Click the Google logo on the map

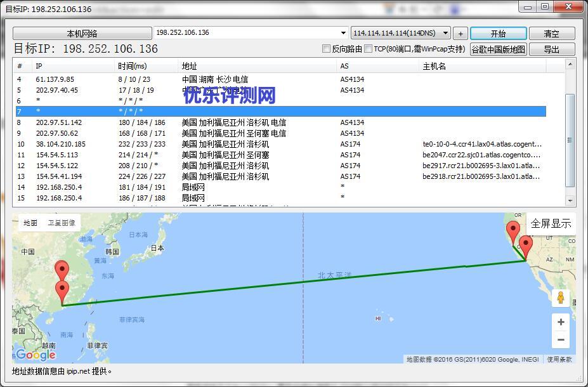click(36, 355)
